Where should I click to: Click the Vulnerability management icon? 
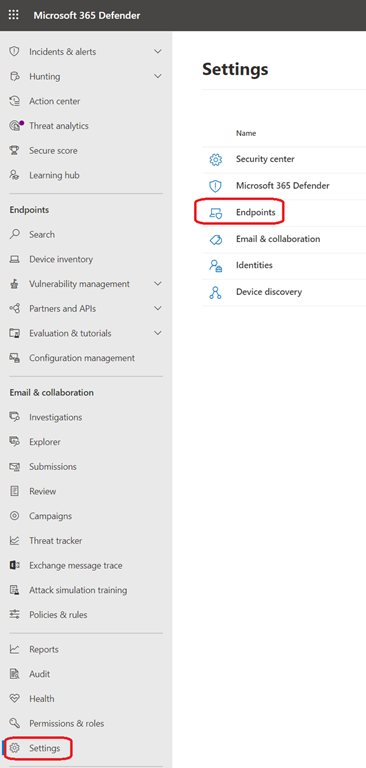[x=14, y=284]
